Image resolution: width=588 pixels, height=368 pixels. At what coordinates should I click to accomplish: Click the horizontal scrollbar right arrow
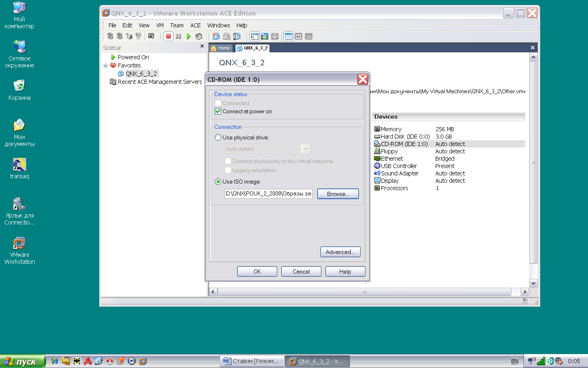click(525, 292)
